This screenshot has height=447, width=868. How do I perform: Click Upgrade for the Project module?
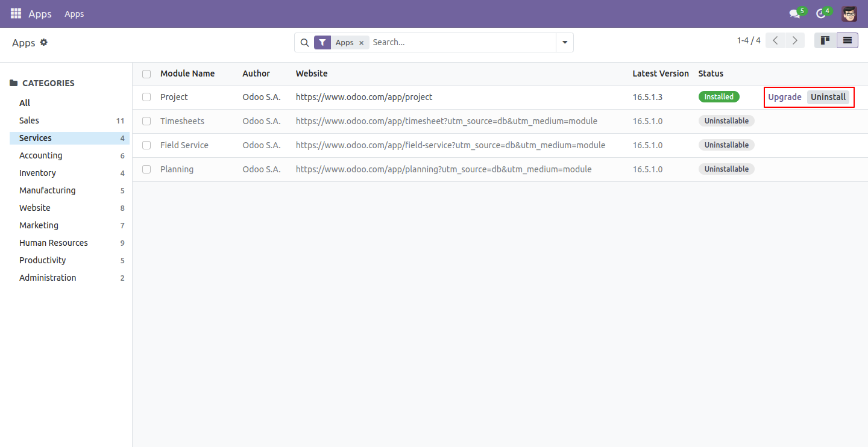(785, 97)
